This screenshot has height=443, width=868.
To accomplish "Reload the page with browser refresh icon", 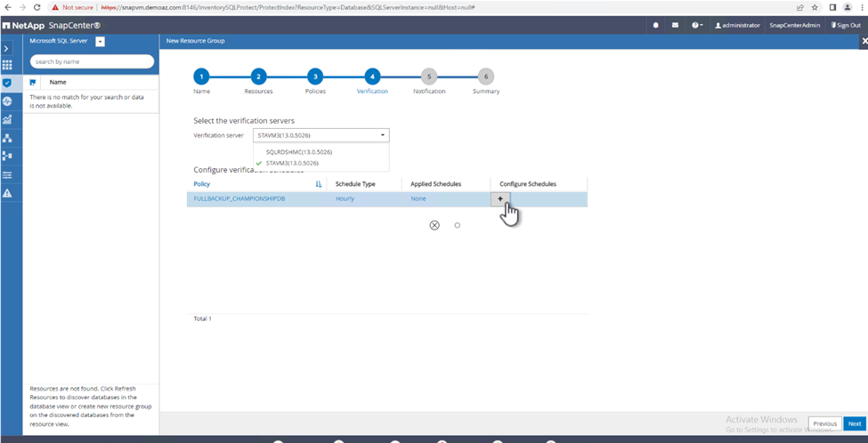I will [37, 7].
